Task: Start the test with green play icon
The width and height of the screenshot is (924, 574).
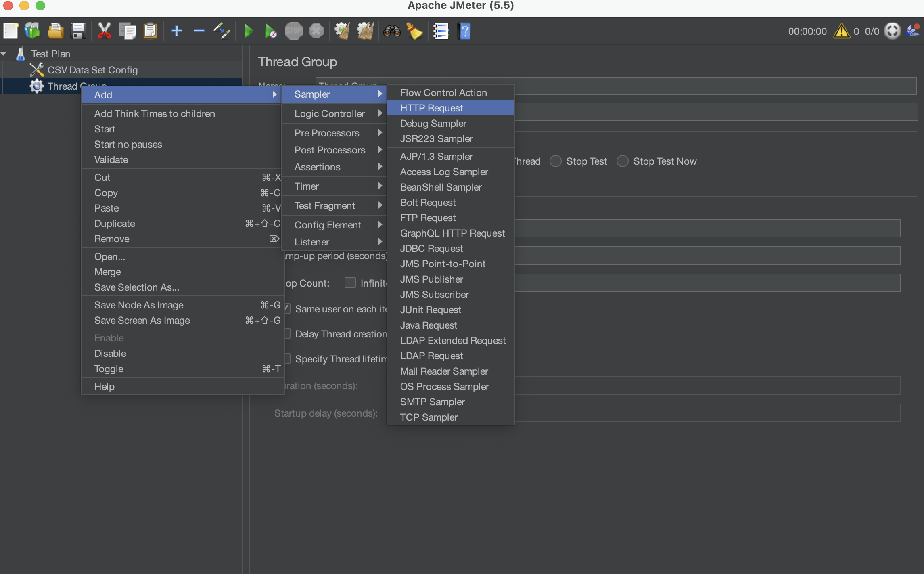Action: (x=249, y=31)
